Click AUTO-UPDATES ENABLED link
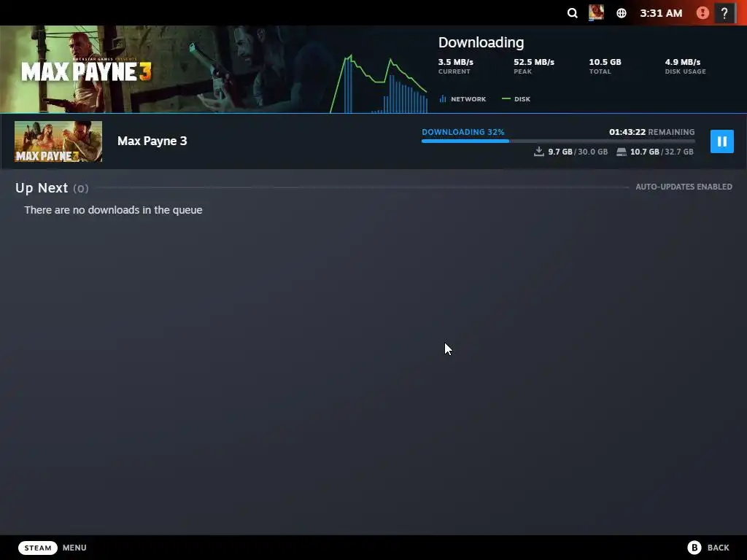This screenshot has width=747, height=560. point(684,187)
